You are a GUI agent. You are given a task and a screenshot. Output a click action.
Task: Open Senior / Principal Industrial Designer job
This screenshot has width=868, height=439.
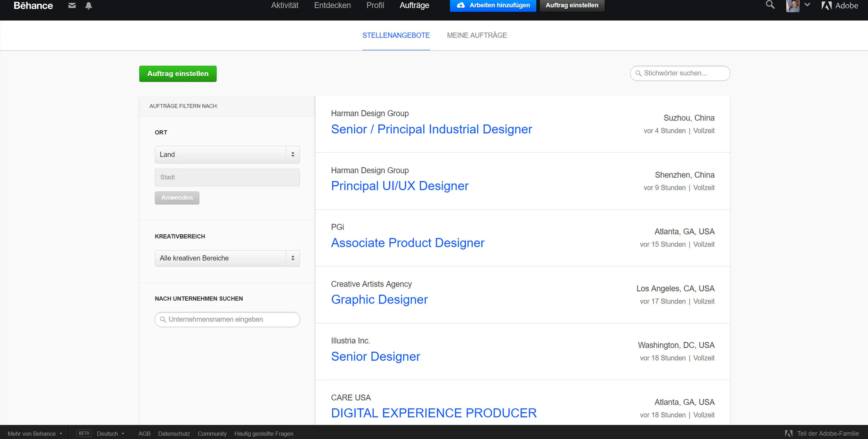click(431, 129)
